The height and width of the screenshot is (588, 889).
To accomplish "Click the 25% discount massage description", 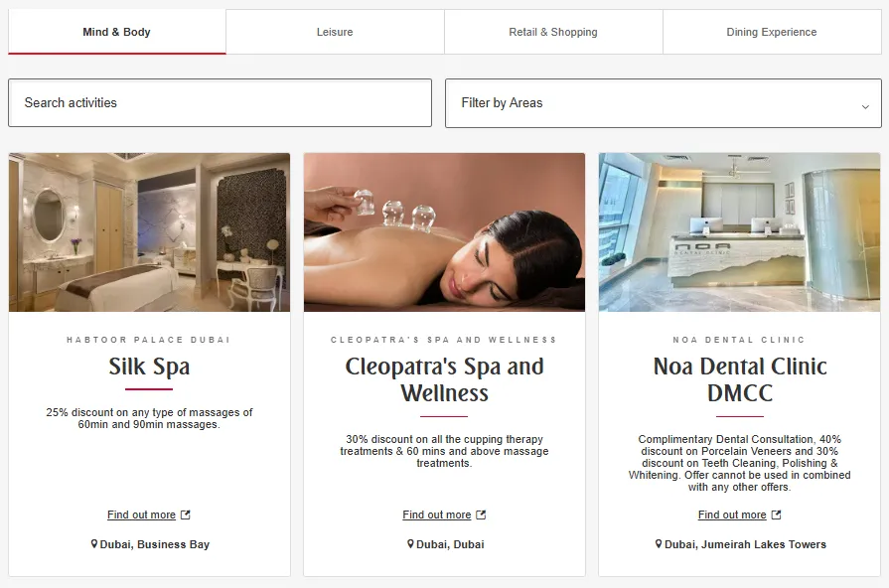I will point(149,418).
